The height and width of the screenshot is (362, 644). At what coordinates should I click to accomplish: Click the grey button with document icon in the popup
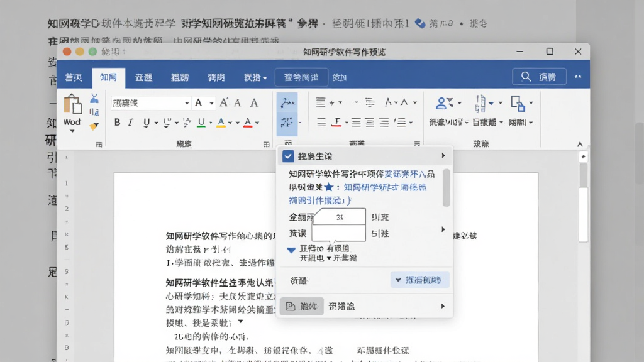point(301,306)
